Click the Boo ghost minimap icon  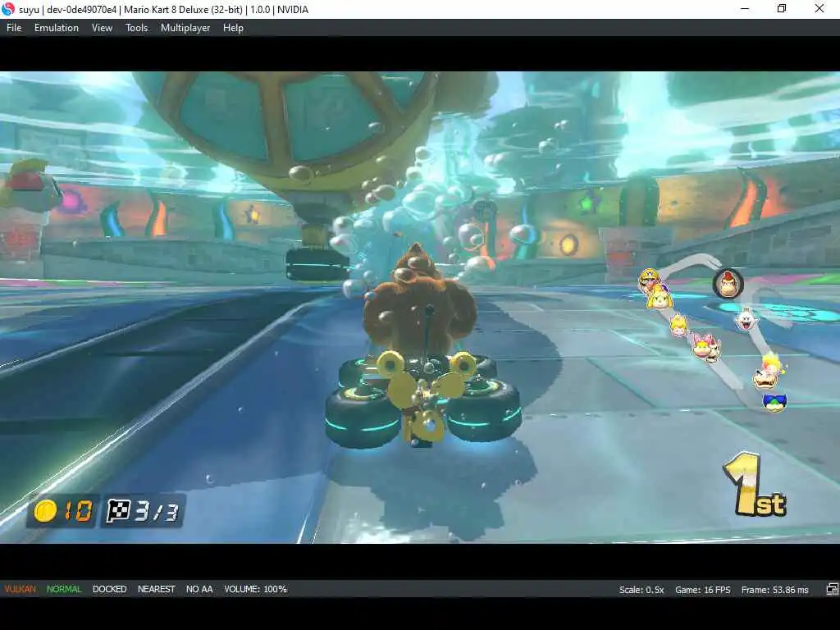(x=746, y=320)
